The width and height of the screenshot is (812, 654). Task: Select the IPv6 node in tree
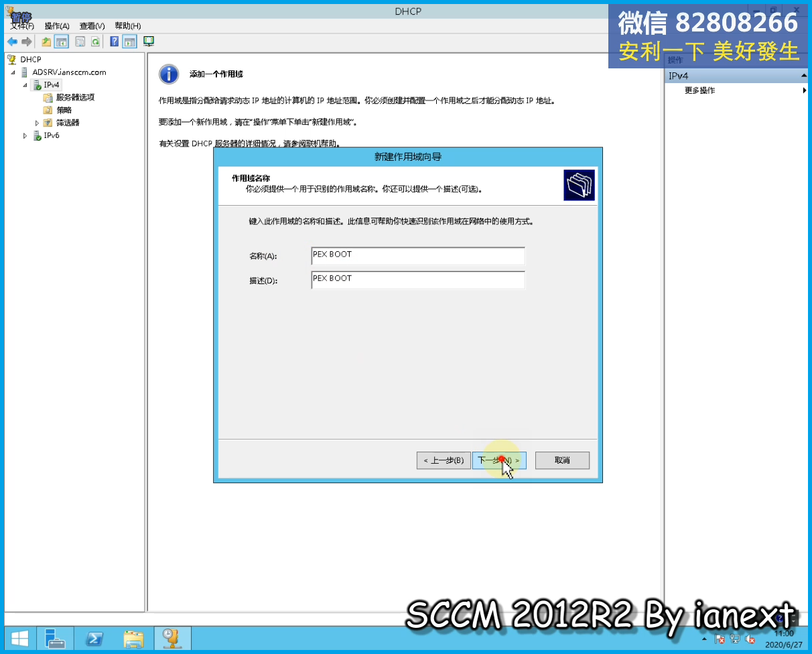coord(52,135)
